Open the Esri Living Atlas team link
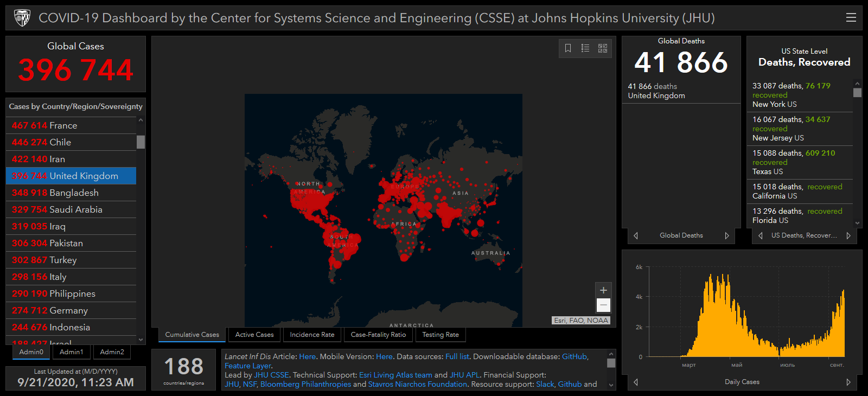The width and height of the screenshot is (868, 396). point(395,375)
